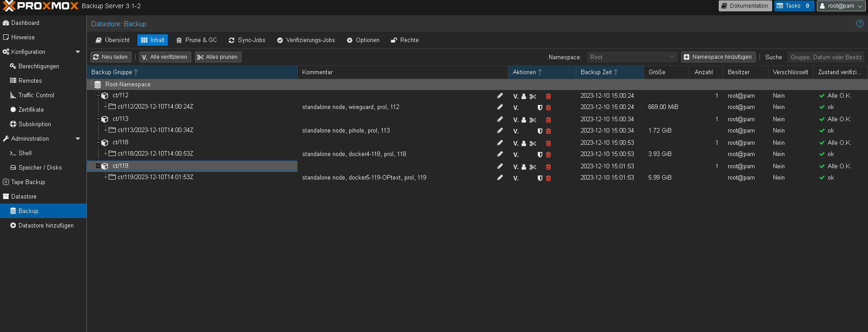Change owner icon for ct/113 group
The height and width of the screenshot is (332, 868).
click(x=524, y=120)
